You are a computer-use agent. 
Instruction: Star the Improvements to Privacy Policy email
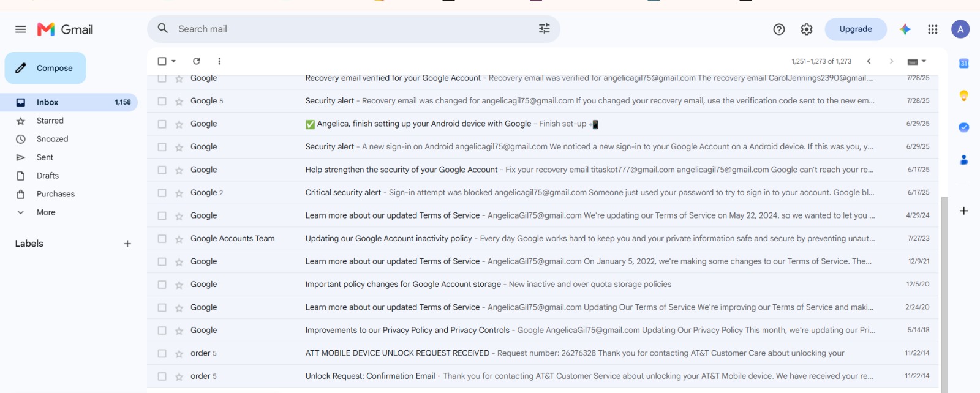coord(179,331)
